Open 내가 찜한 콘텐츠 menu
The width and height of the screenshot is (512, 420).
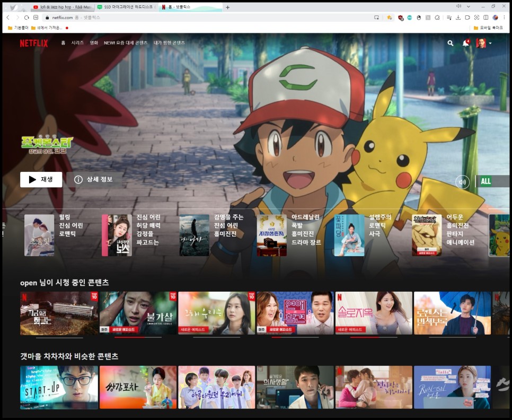click(169, 43)
